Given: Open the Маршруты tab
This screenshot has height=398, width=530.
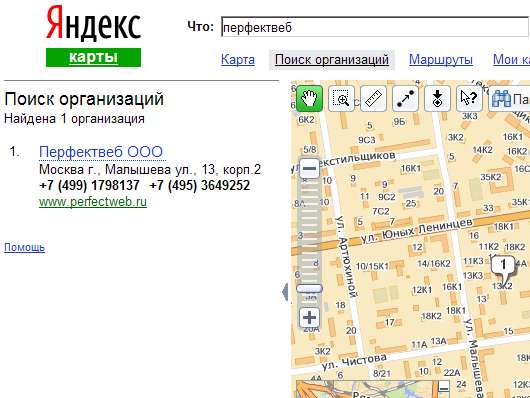Looking at the screenshot, I should [441, 60].
